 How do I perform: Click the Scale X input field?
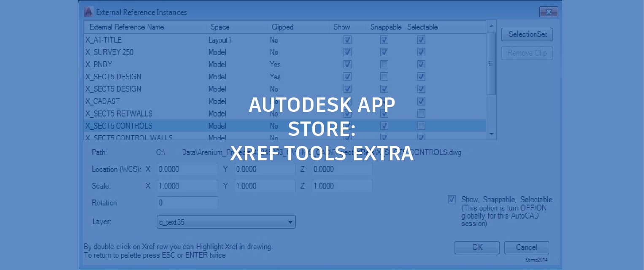187,186
